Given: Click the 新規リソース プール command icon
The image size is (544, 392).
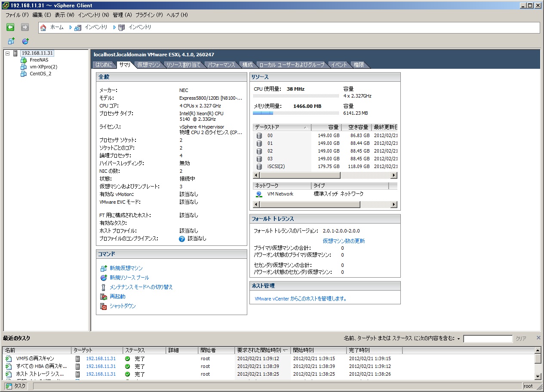Looking at the screenshot, I should [x=103, y=278].
